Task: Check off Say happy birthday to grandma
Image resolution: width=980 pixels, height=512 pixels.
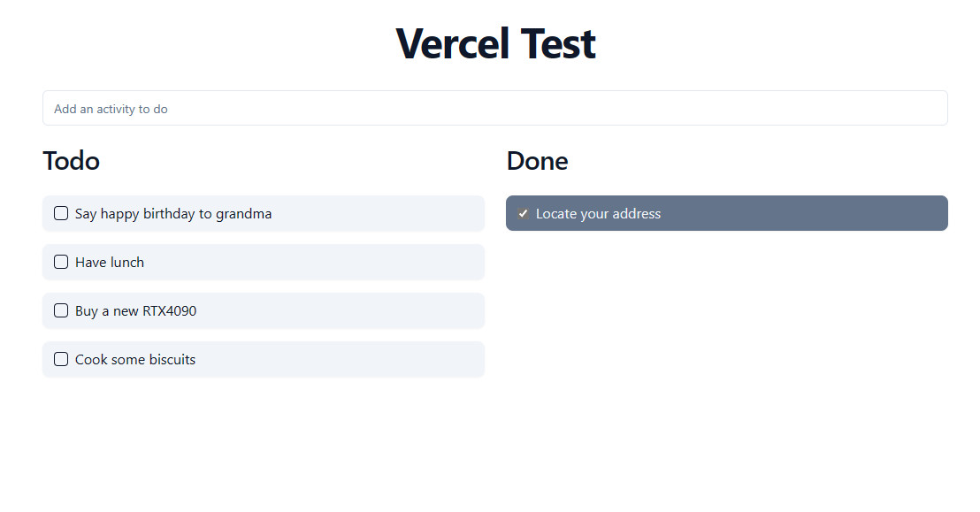Action: tap(60, 213)
